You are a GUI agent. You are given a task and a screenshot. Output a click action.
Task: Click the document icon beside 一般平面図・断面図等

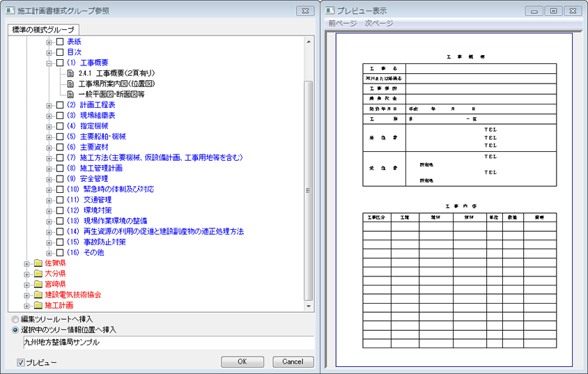(71, 94)
